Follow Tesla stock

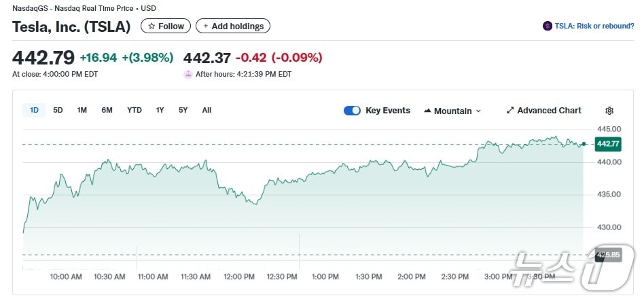[x=166, y=26]
